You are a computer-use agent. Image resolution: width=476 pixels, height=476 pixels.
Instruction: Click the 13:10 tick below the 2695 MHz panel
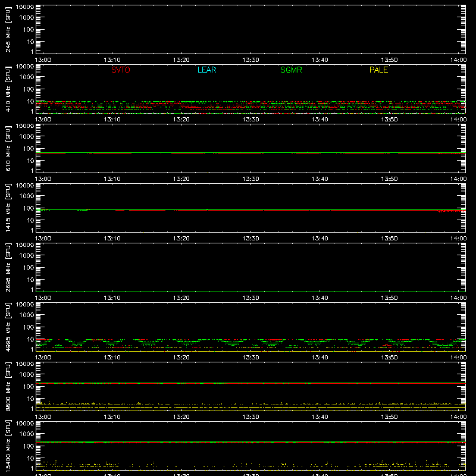(112, 298)
